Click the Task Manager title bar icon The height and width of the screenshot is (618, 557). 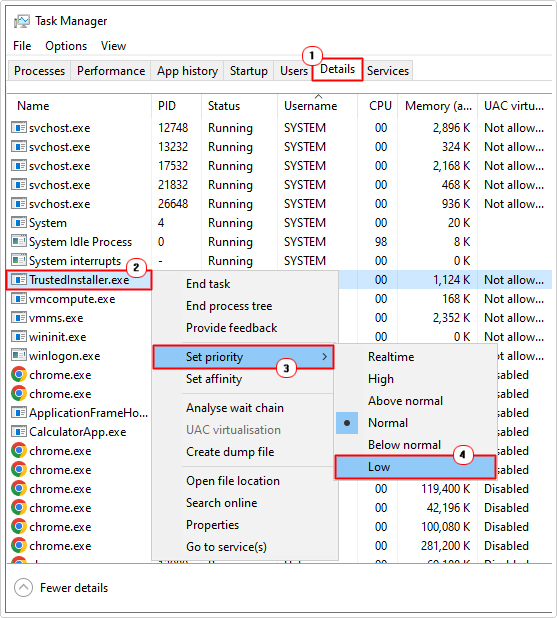click(21, 21)
